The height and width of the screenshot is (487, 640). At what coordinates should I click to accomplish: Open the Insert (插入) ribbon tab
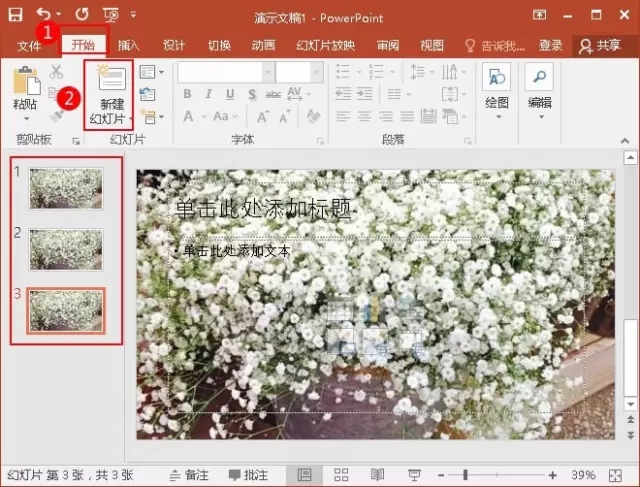click(129, 46)
